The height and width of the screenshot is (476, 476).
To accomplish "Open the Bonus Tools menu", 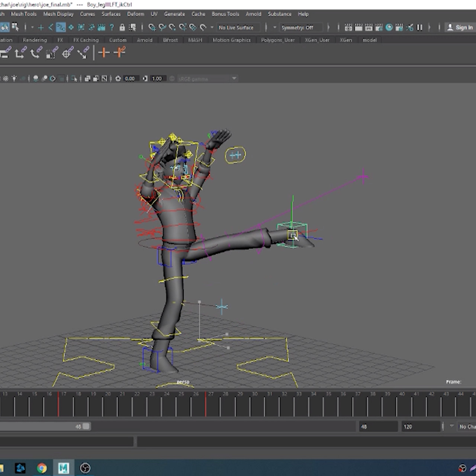I will coord(225,14).
